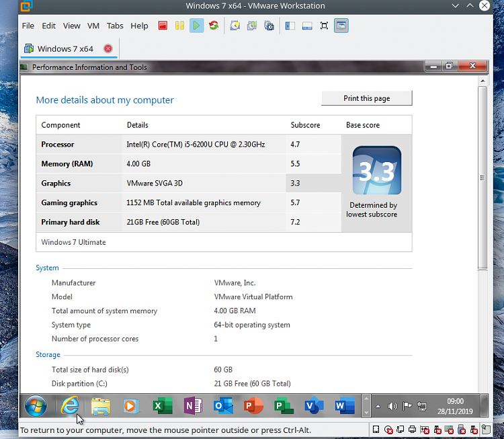
Task: Click the 'Windows 7 Ultimate' text
Action: pos(73,242)
